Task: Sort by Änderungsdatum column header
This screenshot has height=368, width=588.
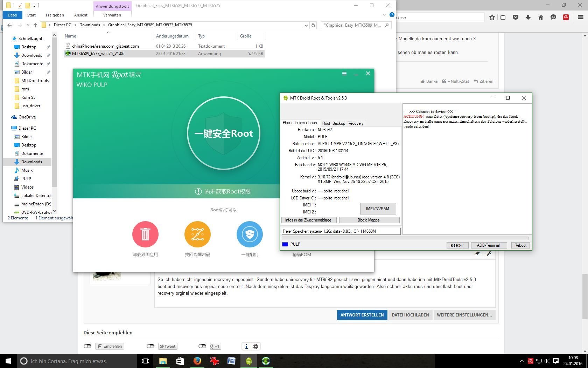Action: (172, 36)
